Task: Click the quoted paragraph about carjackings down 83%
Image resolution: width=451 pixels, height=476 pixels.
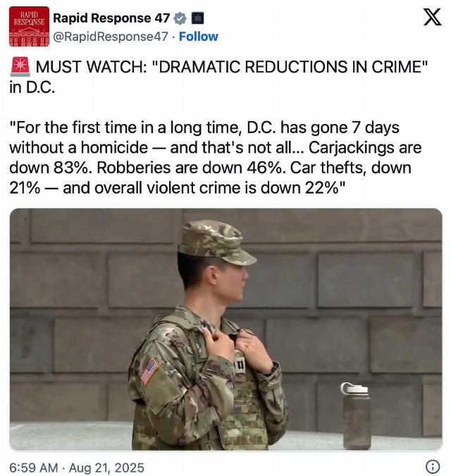Action: pos(216,158)
